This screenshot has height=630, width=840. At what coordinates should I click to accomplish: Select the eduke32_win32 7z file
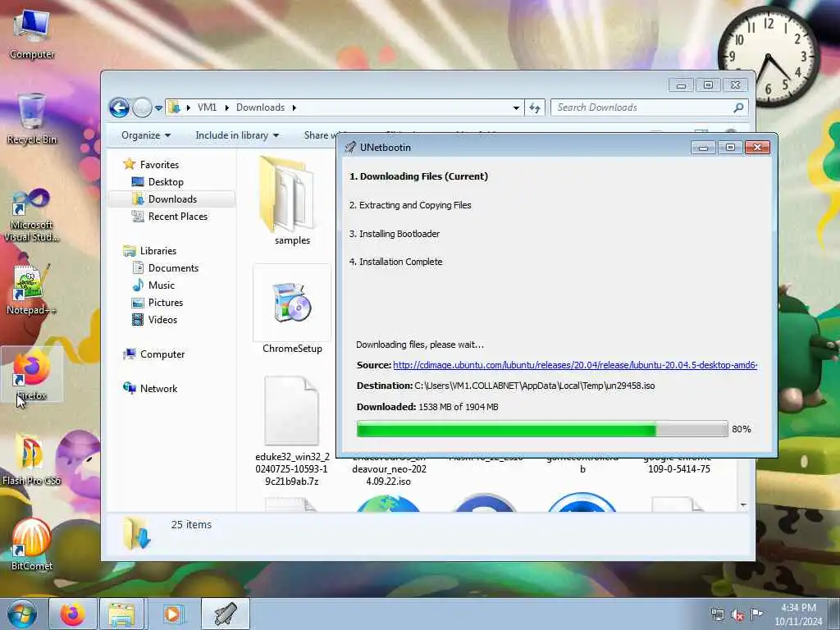point(292,431)
